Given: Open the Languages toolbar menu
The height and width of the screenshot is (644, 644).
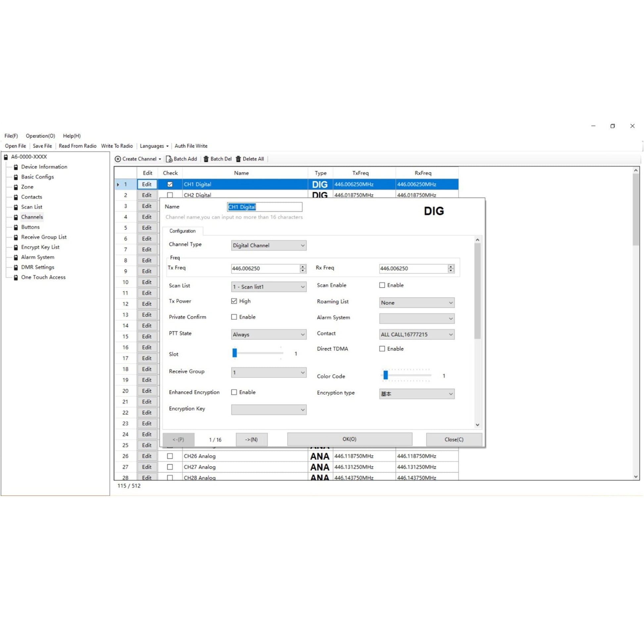Looking at the screenshot, I should (x=154, y=146).
